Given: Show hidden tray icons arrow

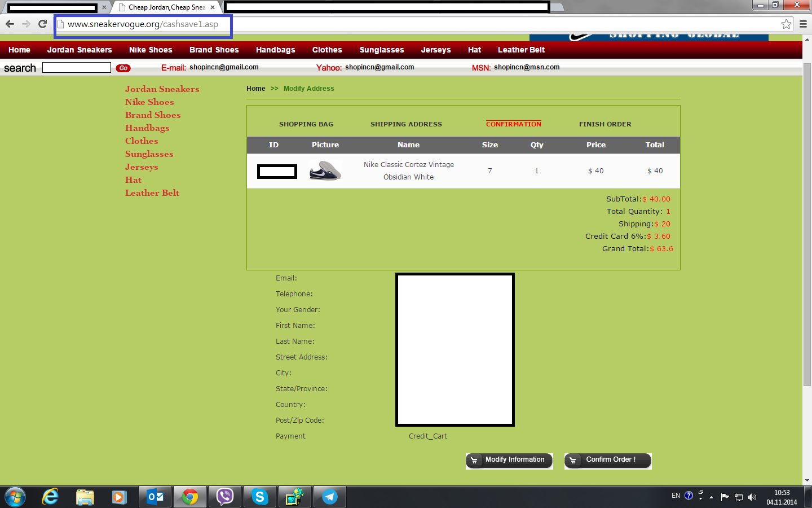Looking at the screenshot, I should click(x=711, y=497).
